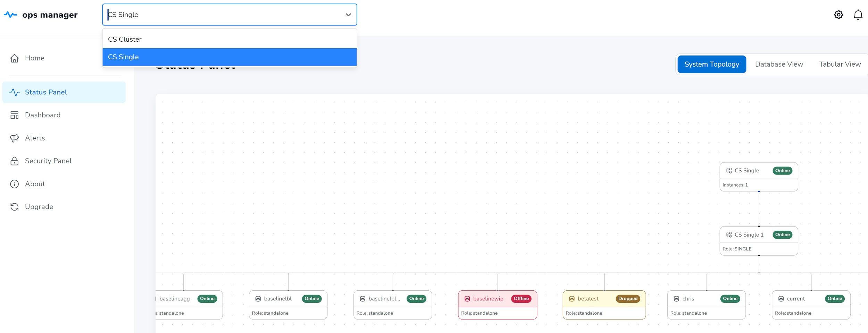Collapse the cluster dropdown with chevron

pyautogui.click(x=348, y=15)
